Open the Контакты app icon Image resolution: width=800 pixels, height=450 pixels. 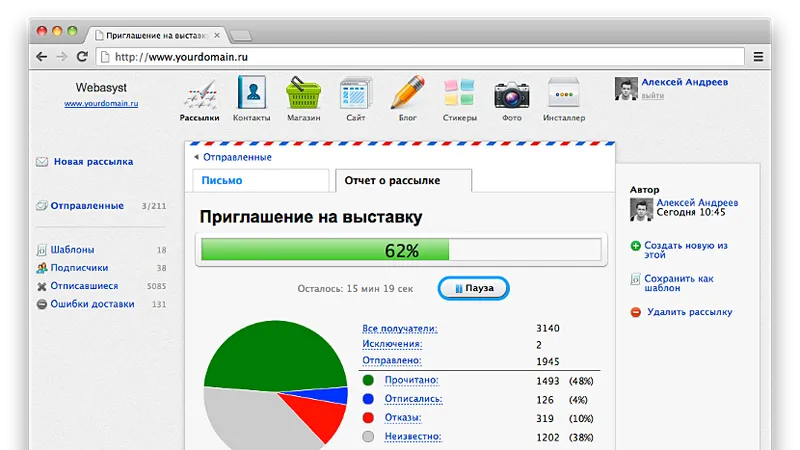252,92
